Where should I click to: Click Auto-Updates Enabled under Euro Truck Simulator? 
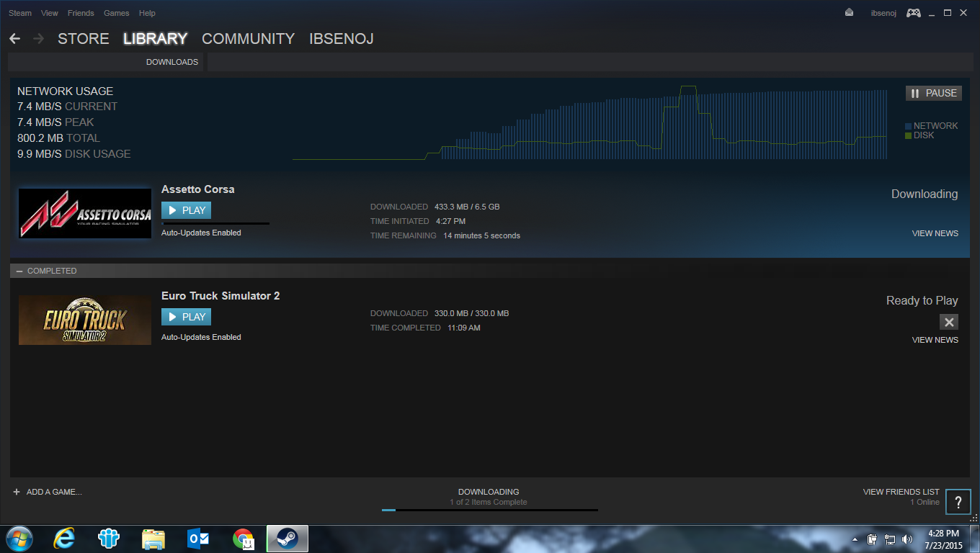[201, 337]
